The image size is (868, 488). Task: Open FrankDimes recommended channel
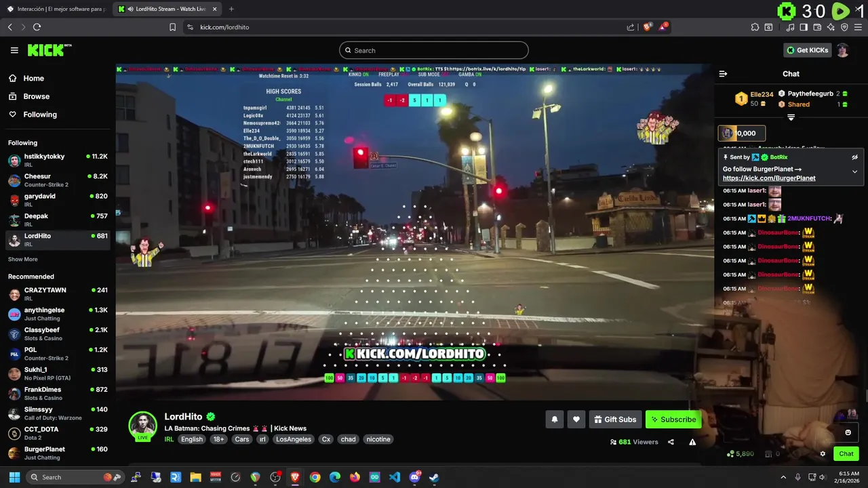tap(58, 393)
